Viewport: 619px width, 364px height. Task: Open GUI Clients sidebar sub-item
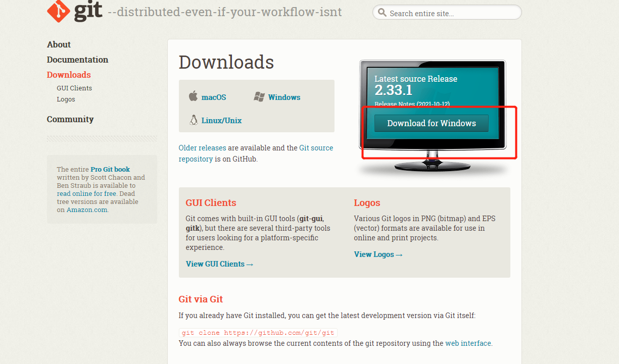[74, 88]
